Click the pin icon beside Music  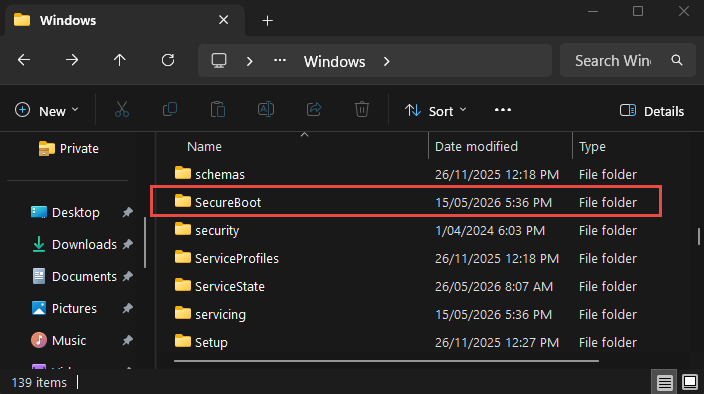tap(128, 341)
